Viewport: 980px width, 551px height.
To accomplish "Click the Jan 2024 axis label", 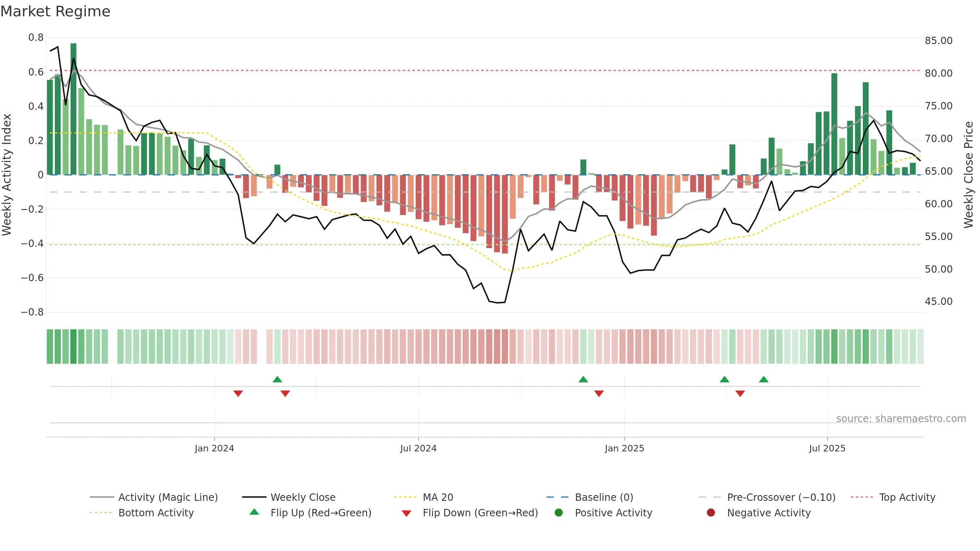I will point(214,449).
